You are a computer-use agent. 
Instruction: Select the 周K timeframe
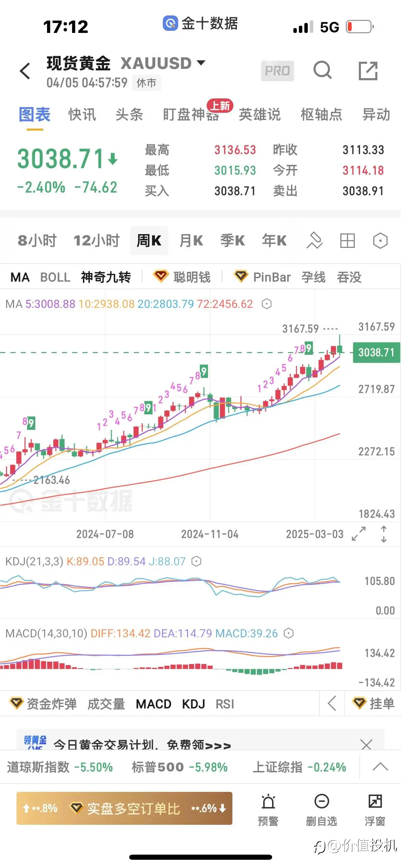point(149,241)
